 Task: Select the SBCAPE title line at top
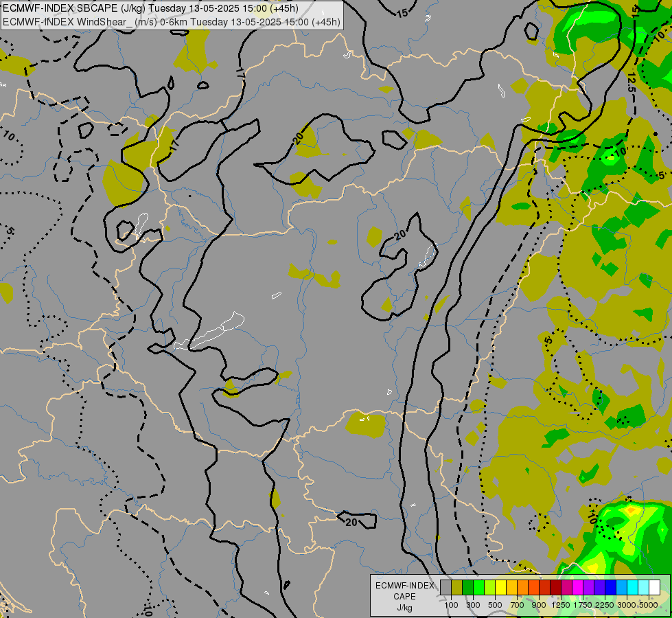[x=151, y=8]
